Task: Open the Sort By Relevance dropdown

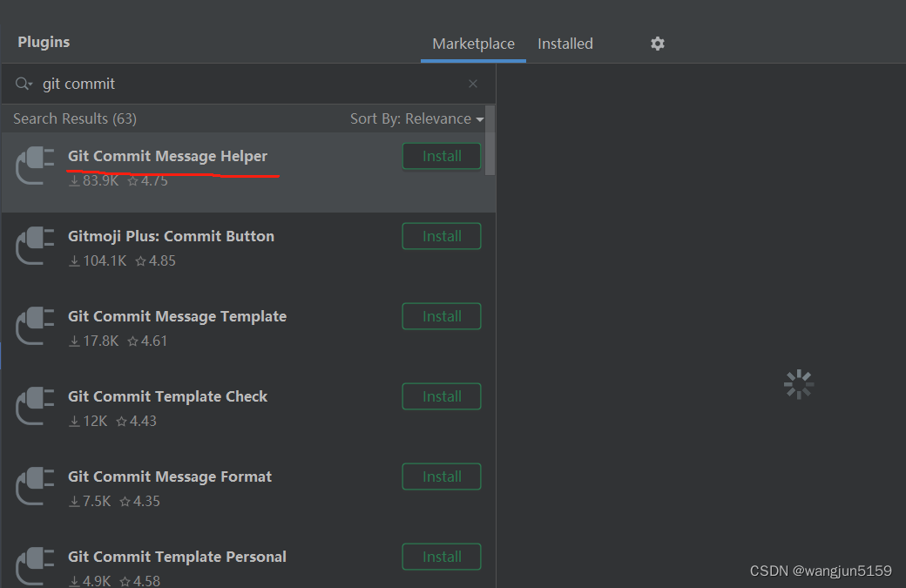Action: coord(416,118)
